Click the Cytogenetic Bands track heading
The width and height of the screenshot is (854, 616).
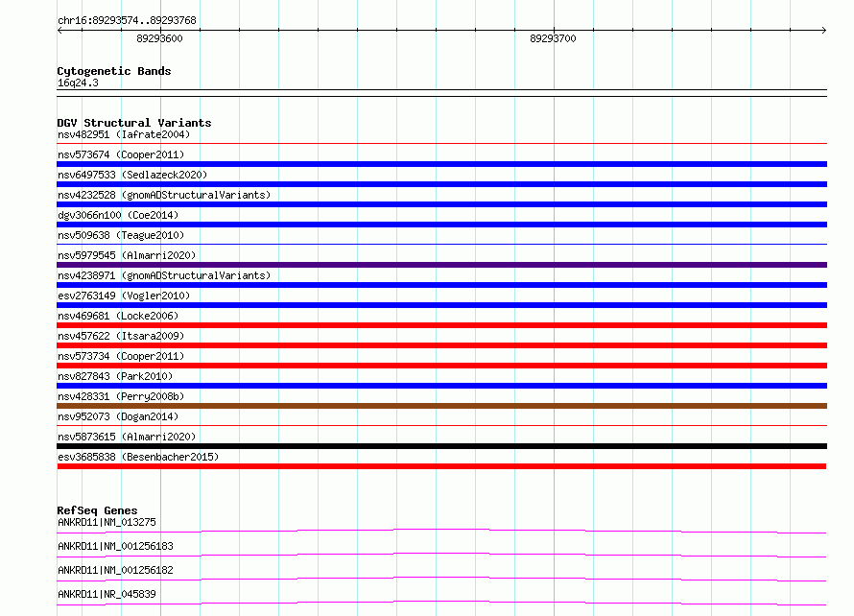tap(114, 71)
